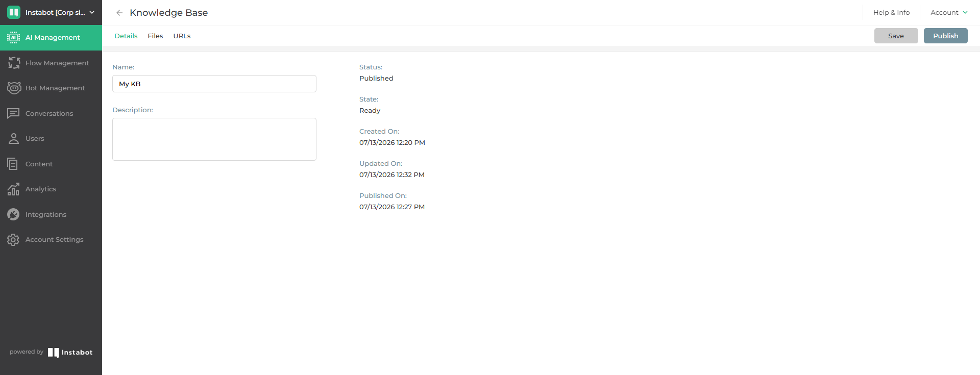Click the Updated On date 07/13/2026 12:32 PM
This screenshot has width=980, height=375.
click(392, 174)
